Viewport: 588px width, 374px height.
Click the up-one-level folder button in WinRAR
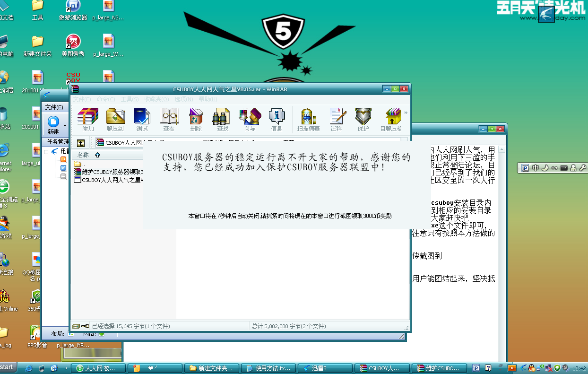pyautogui.click(x=81, y=142)
